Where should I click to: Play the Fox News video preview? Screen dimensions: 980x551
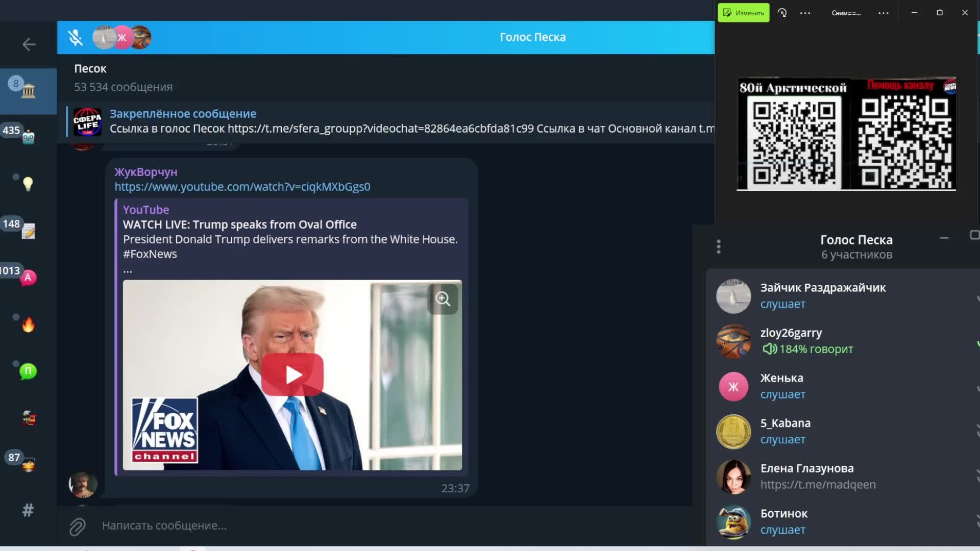coord(292,374)
